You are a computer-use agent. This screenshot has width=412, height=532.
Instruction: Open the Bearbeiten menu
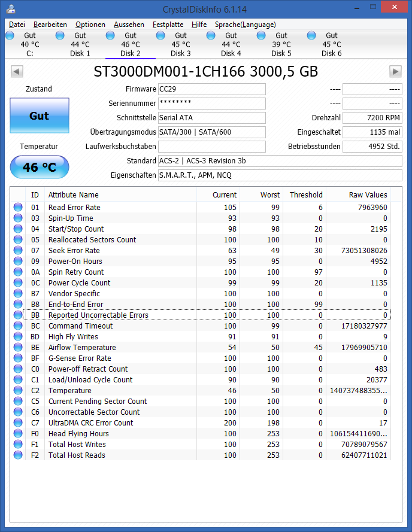click(50, 25)
